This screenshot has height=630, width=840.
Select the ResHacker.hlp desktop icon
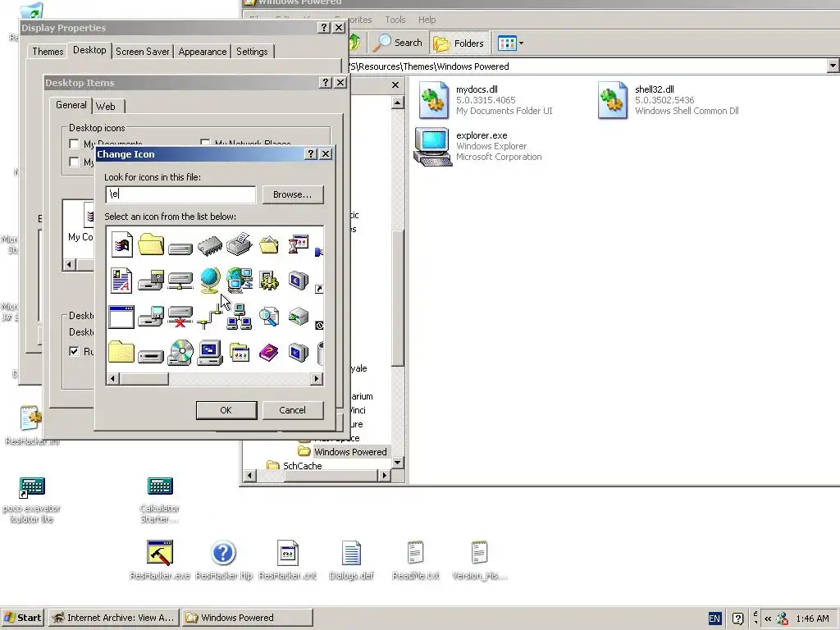point(224,560)
